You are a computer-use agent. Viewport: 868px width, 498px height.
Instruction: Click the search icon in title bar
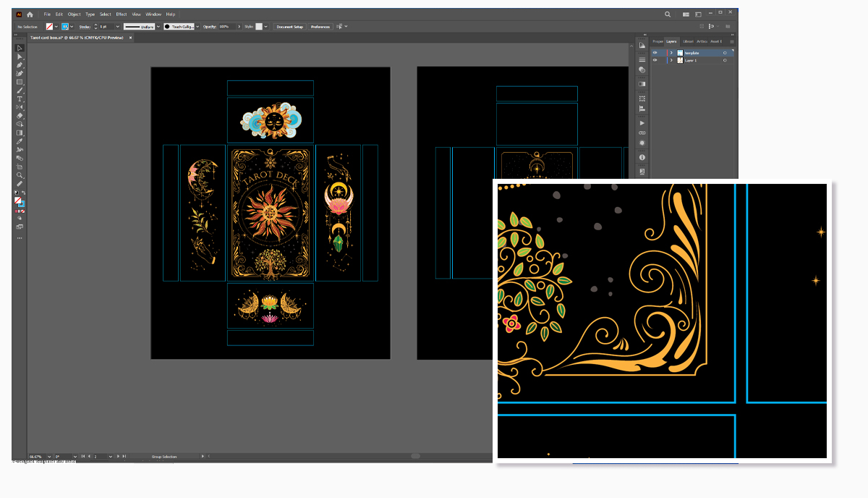[668, 14]
